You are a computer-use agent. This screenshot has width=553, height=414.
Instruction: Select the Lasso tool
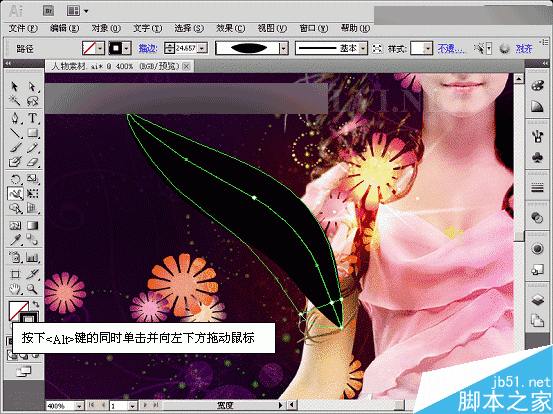[32, 102]
